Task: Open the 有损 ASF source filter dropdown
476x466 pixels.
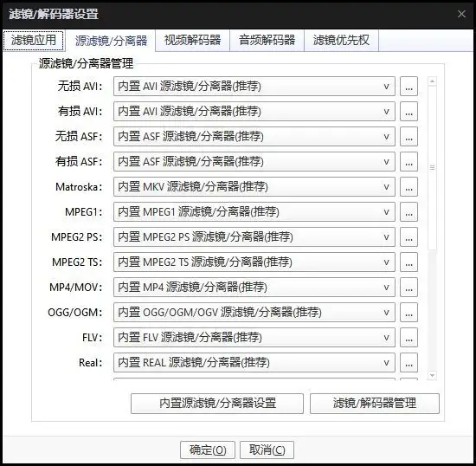Action: [254, 162]
